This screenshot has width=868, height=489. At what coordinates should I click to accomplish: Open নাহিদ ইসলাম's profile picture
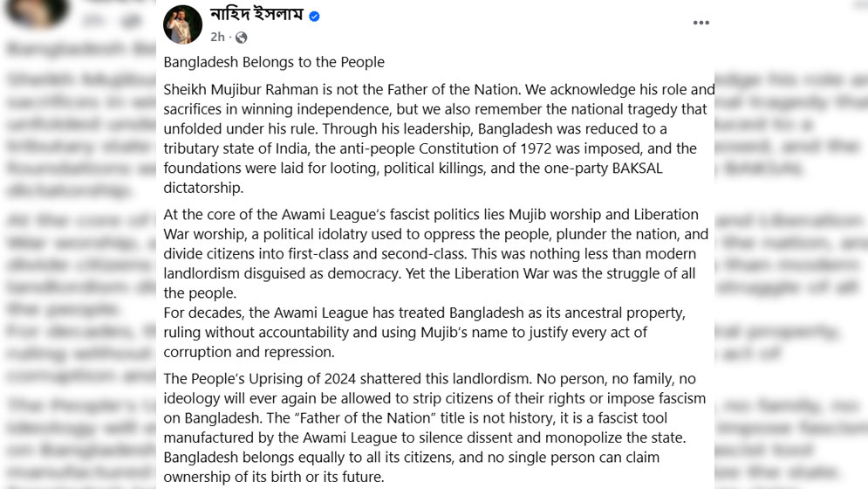tap(182, 24)
